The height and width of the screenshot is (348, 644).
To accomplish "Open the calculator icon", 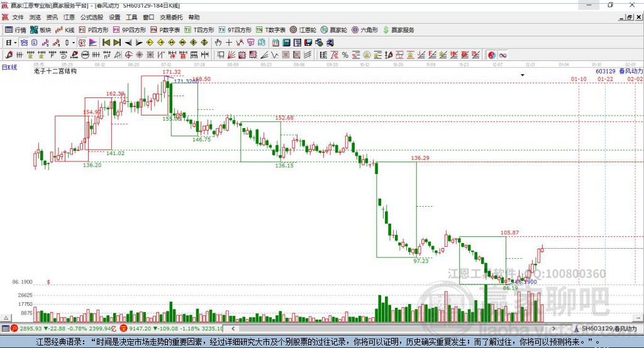I will (x=287, y=43).
